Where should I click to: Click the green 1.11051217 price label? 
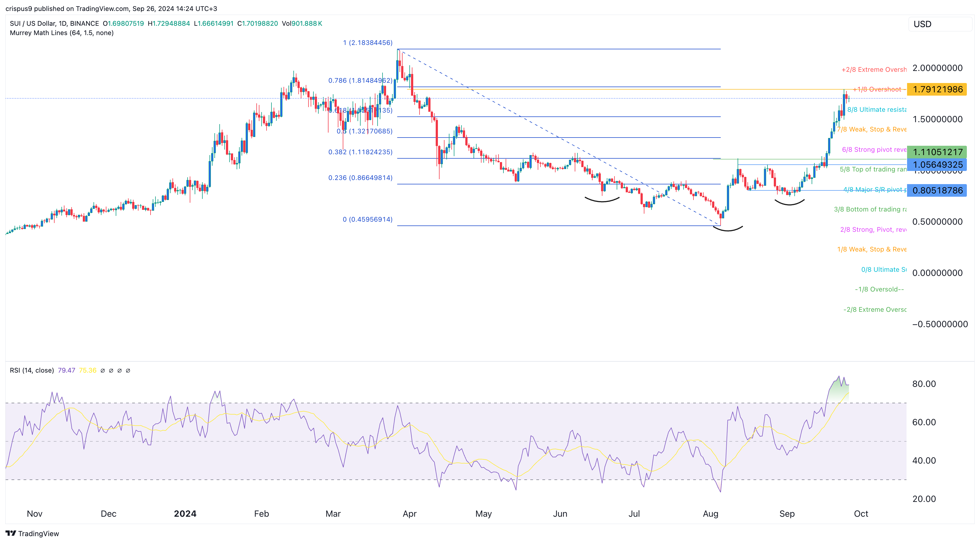[x=937, y=152]
